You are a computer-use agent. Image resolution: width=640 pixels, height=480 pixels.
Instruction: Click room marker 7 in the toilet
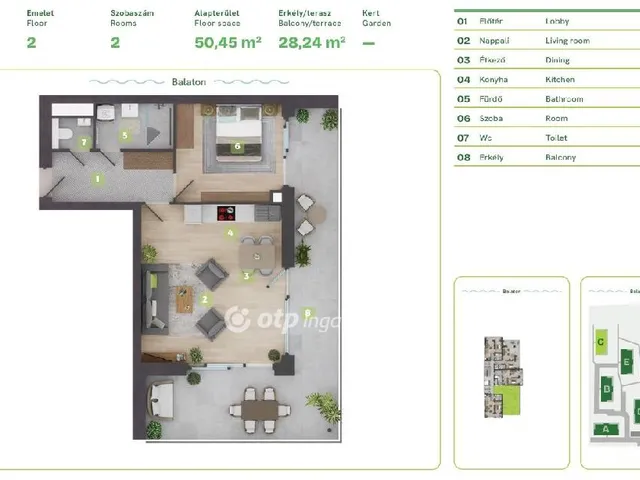(x=85, y=143)
